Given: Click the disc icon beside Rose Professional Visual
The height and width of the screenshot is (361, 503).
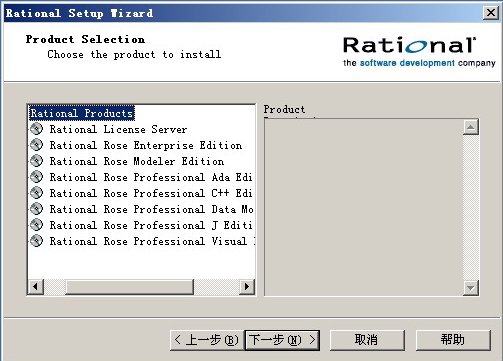Looking at the screenshot, I should pos(37,241).
